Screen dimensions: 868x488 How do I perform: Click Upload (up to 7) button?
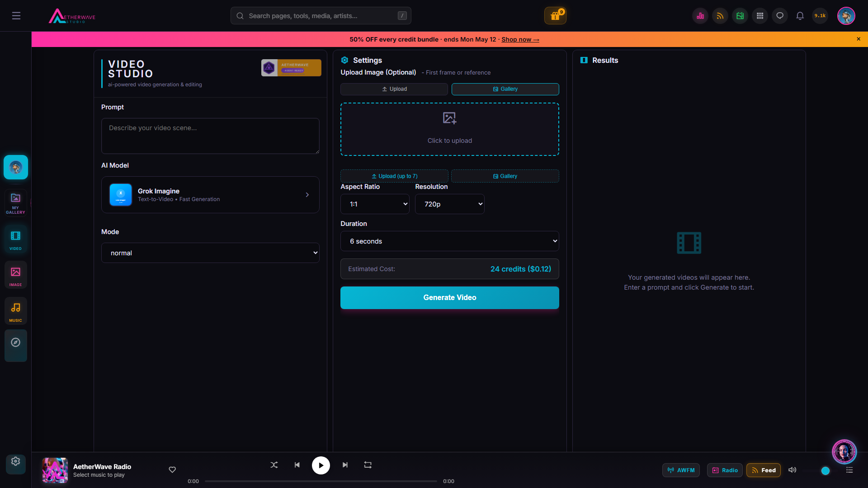tap(394, 176)
